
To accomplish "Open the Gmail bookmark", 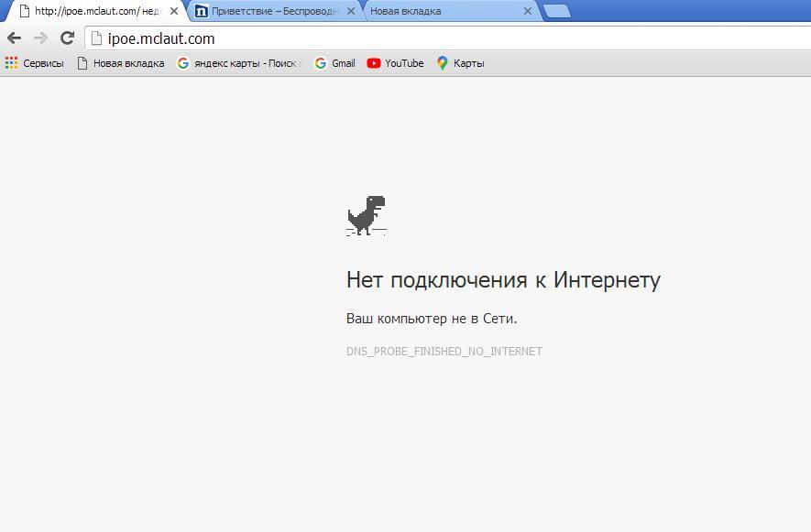I will (x=335, y=63).
